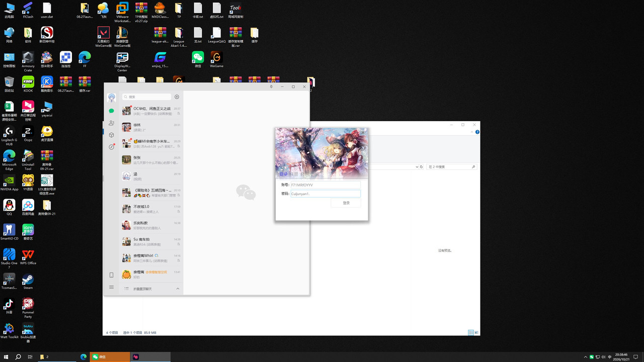The image size is (644, 362).
Task: Click the WeChat profile avatar
Action: [x=111, y=97]
